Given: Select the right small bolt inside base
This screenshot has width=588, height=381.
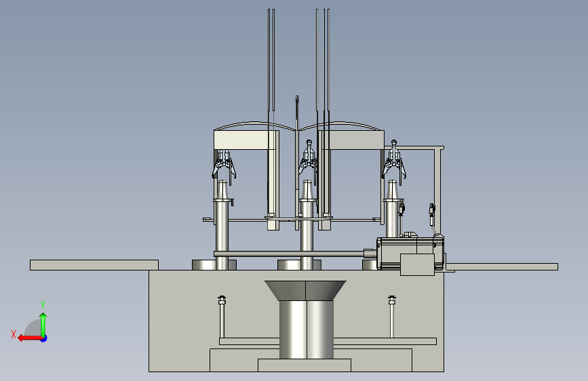Looking at the screenshot, I should pyautogui.click(x=392, y=317).
